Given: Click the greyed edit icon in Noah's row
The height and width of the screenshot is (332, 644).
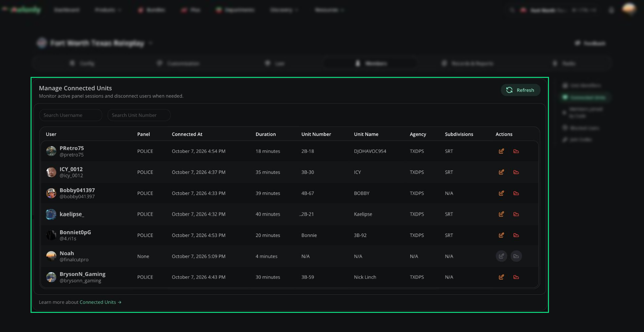Looking at the screenshot, I should pyautogui.click(x=501, y=256).
